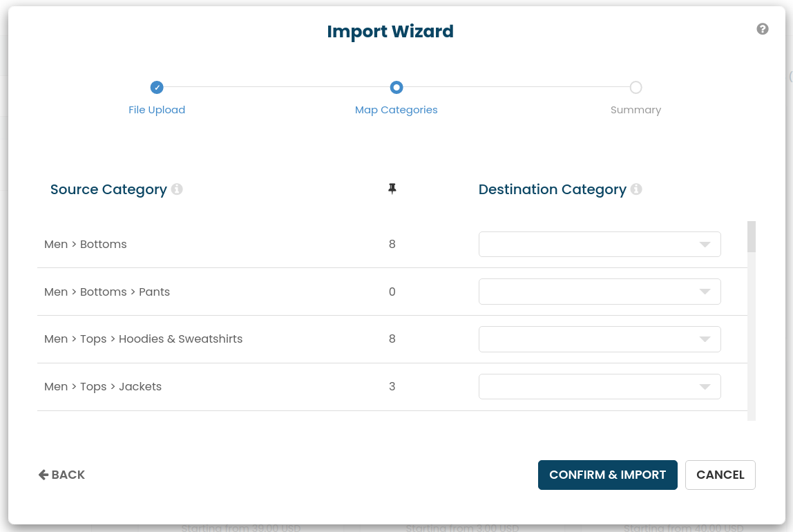
Task: Click the File Upload completed step circle
Action: pyautogui.click(x=157, y=87)
